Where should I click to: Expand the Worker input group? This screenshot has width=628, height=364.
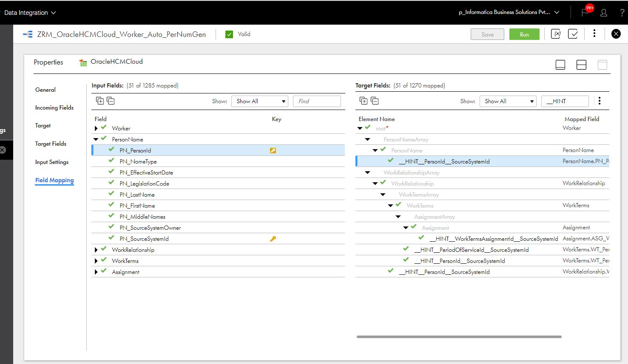coord(96,128)
